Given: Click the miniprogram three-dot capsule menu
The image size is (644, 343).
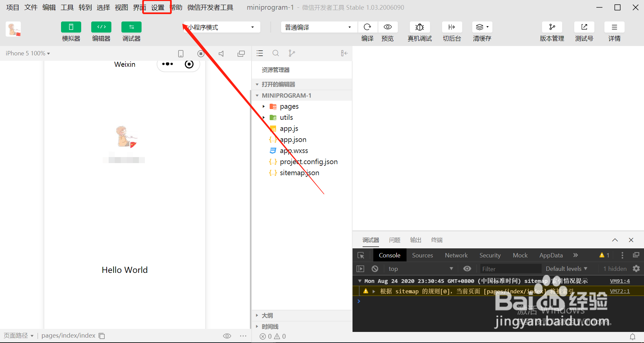Looking at the screenshot, I should coord(167,64).
